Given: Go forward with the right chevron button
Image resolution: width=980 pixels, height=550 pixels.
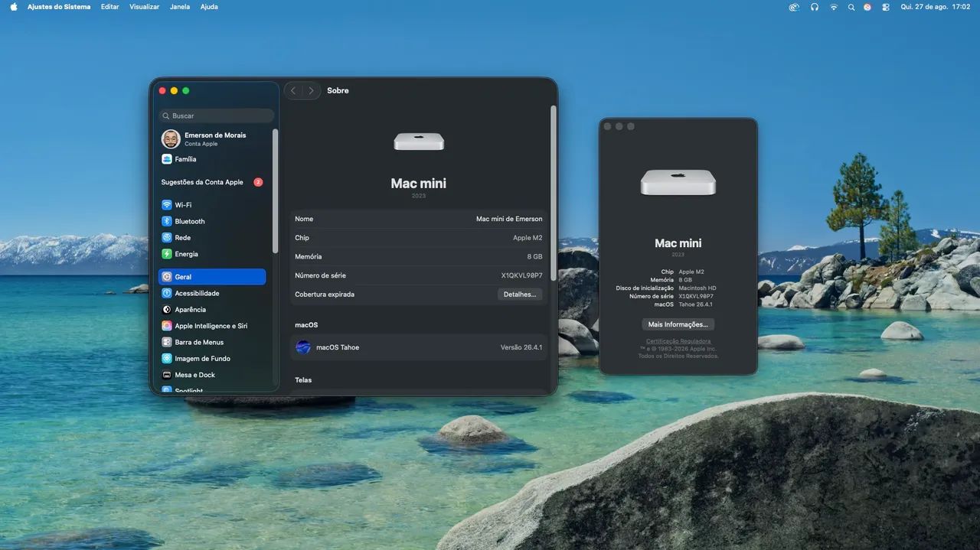Looking at the screenshot, I should pos(311,90).
